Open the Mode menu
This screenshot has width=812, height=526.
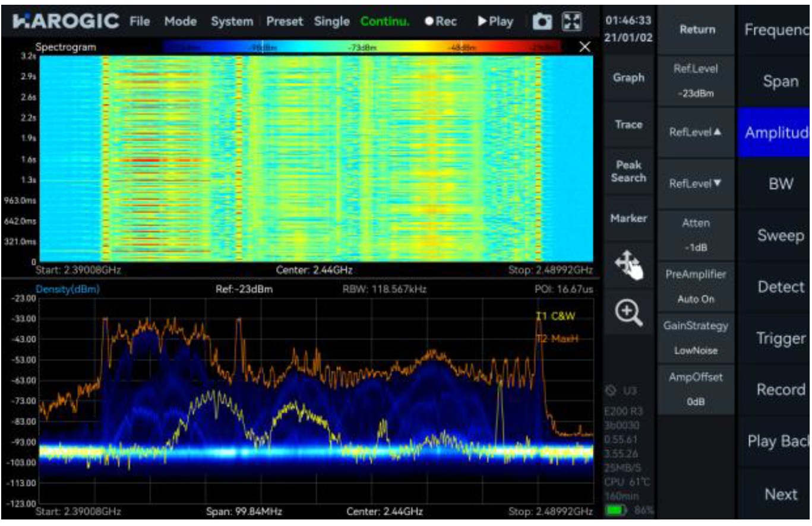(181, 21)
